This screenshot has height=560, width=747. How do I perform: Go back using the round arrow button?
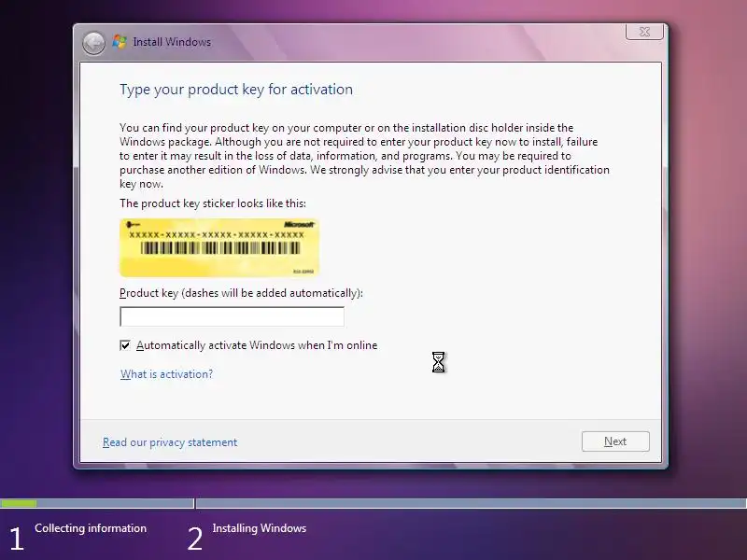(93, 43)
